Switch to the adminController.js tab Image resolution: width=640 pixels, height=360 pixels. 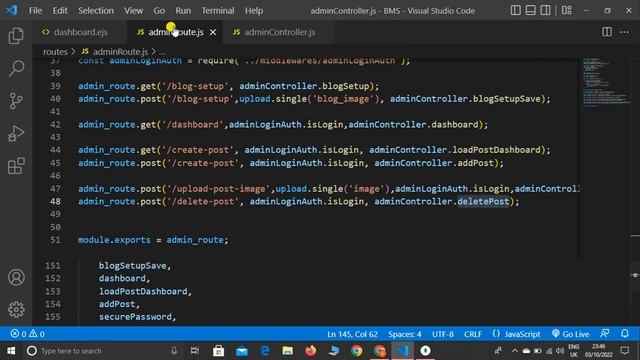(280, 32)
